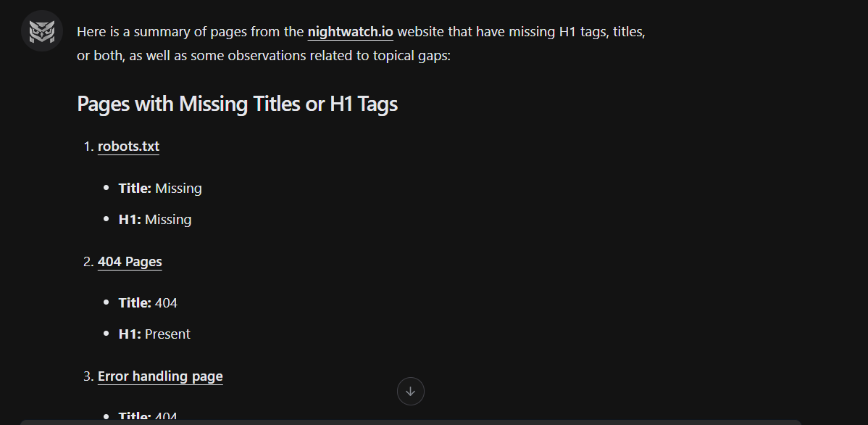Click the H1: Missing line under robots.txt
The height and width of the screenshot is (425, 868).
[155, 220]
